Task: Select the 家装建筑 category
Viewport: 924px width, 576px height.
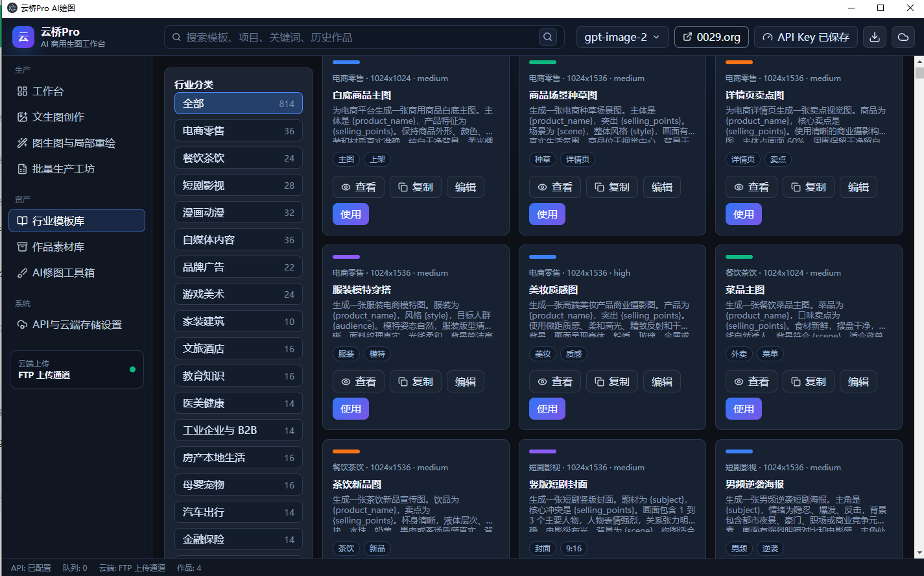Action: pos(239,321)
